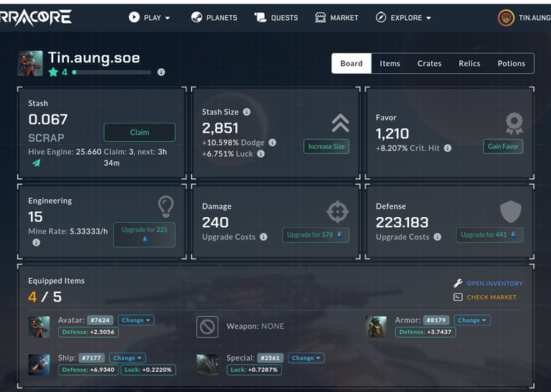Screen dimensions: 551x392
Task: Open the Avatar Change dropdown
Action: coord(136,320)
